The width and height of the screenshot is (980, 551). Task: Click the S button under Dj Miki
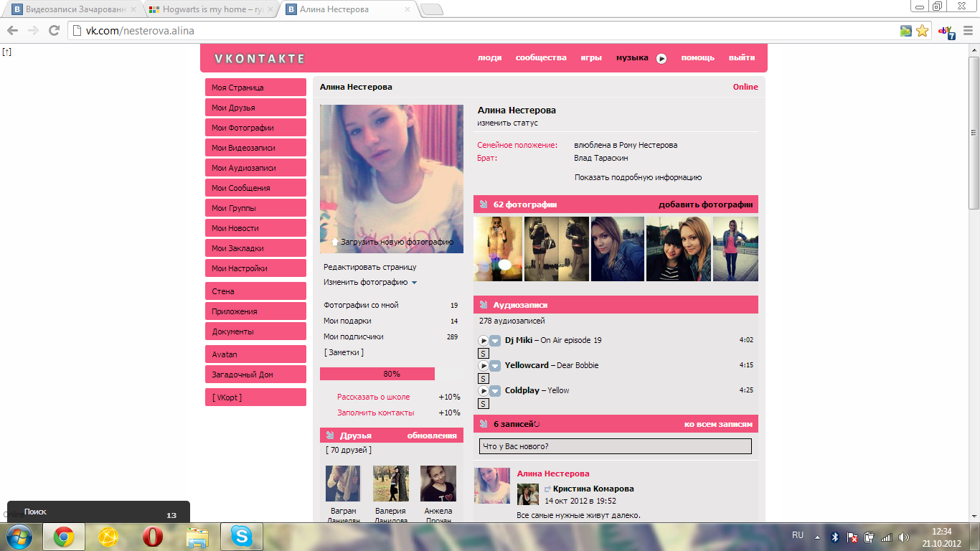coord(484,354)
